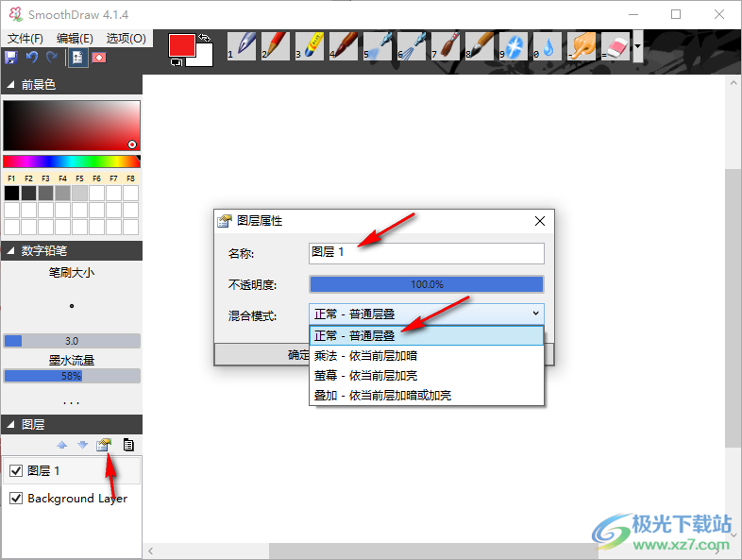
Task: Move layer up with blue up arrow
Action: pyautogui.click(x=62, y=445)
